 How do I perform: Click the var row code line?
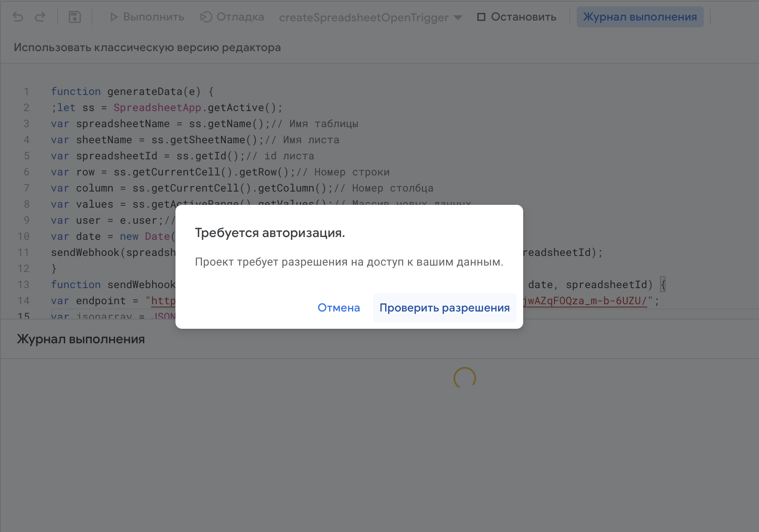click(x=220, y=172)
